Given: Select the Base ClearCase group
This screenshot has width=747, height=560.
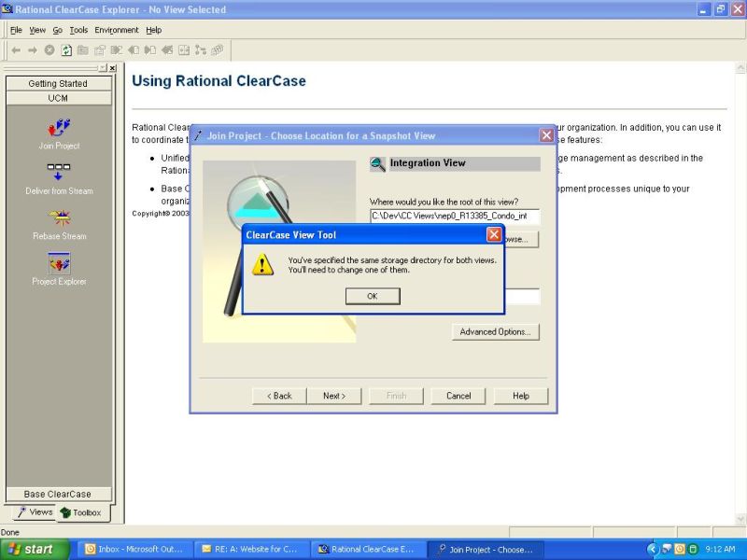Looking at the screenshot, I should pyautogui.click(x=58, y=494).
